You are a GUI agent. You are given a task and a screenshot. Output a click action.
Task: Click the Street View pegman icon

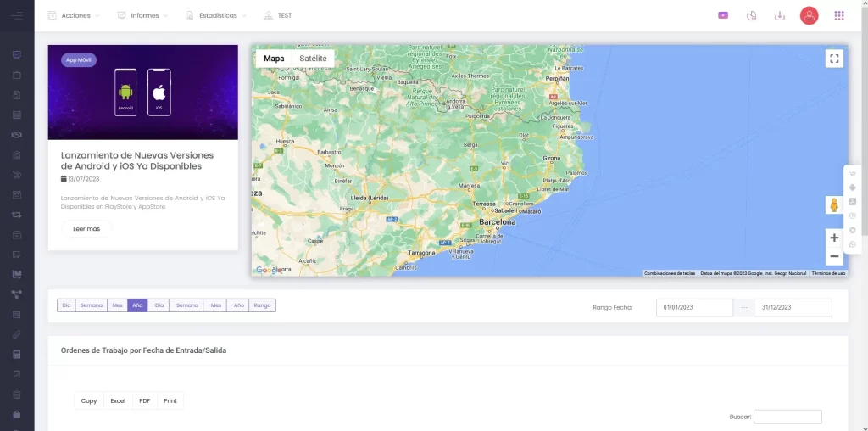click(x=834, y=205)
